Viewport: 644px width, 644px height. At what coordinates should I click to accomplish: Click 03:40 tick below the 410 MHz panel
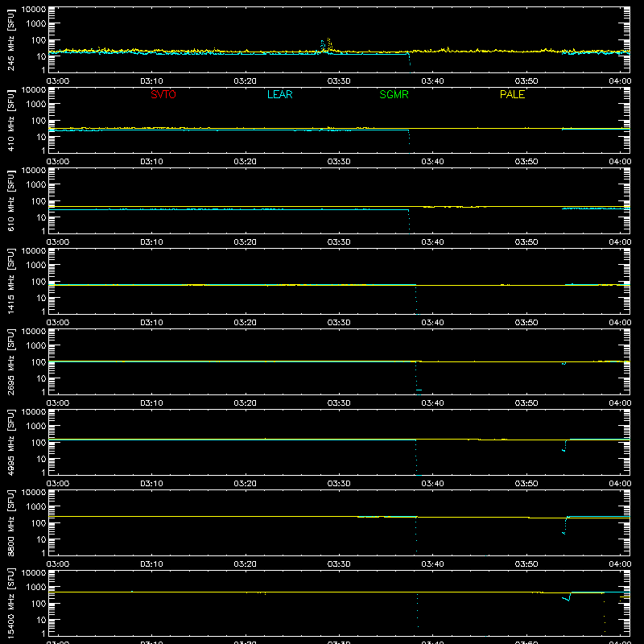click(x=432, y=162)
